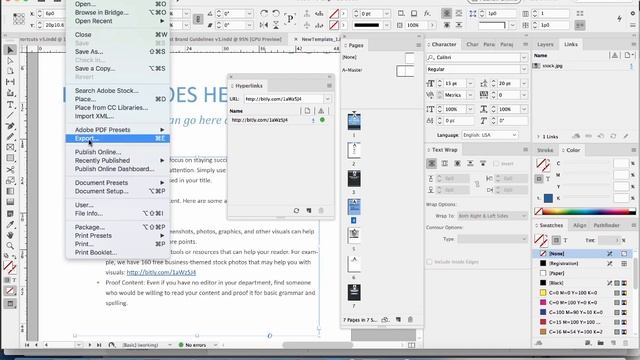Viewport: 640px width, 360px height.
Task: Select the Direct Selection tool
Action: [10, 60]
